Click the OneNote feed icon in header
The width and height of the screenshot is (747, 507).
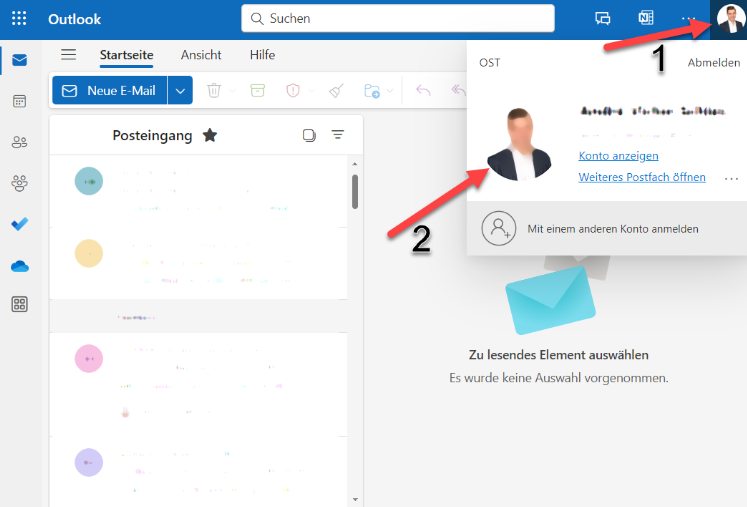[646, 18]
